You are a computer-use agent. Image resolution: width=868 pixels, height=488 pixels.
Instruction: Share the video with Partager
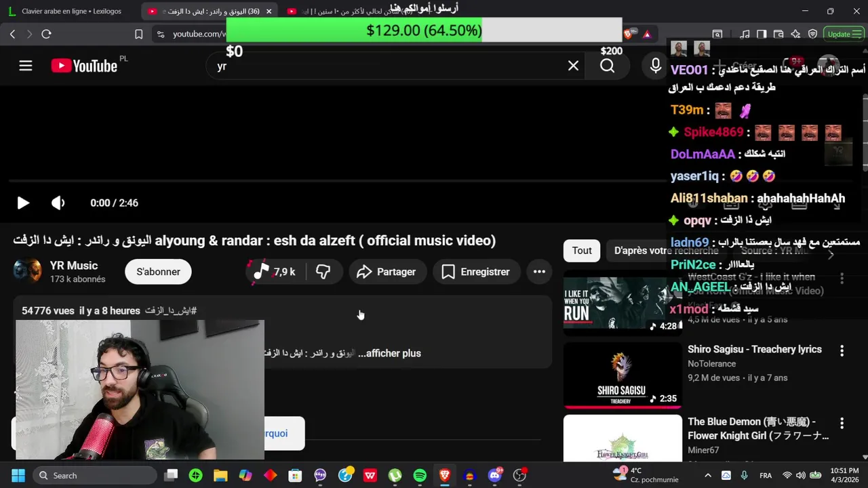[387, 272]
